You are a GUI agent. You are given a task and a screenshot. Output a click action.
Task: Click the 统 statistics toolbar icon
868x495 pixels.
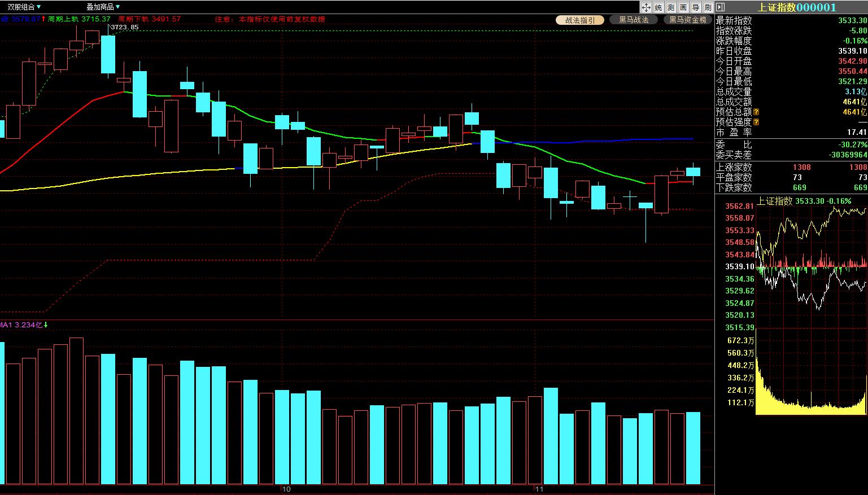click(658, 7)
